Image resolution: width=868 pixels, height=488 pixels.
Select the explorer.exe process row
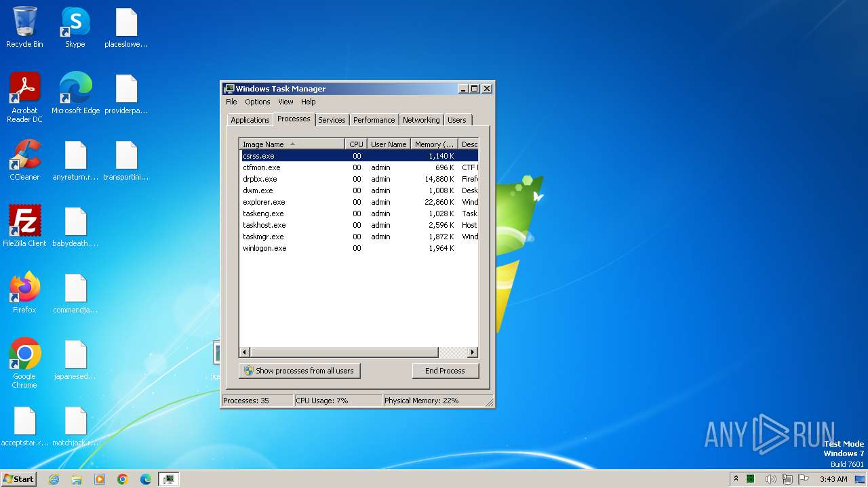[x=359, y=202]
